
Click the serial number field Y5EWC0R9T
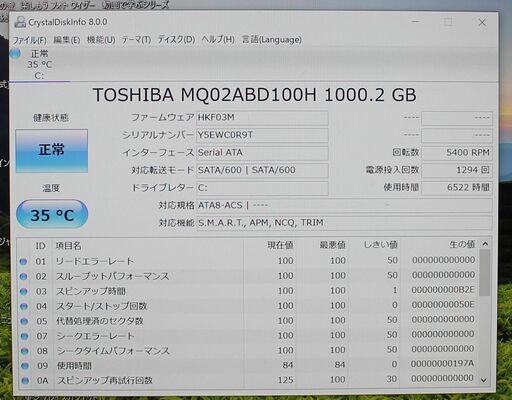(x=262, y=135)
